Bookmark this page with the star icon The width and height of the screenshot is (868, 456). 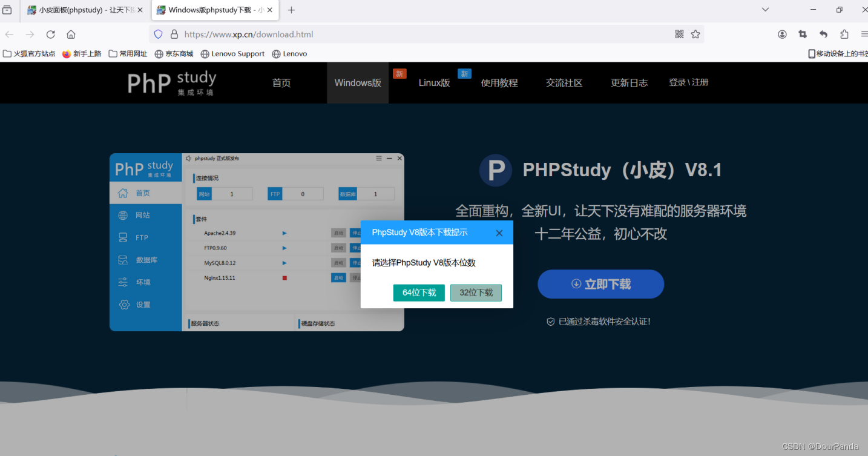pyautogui.click(x=695, y=35)
